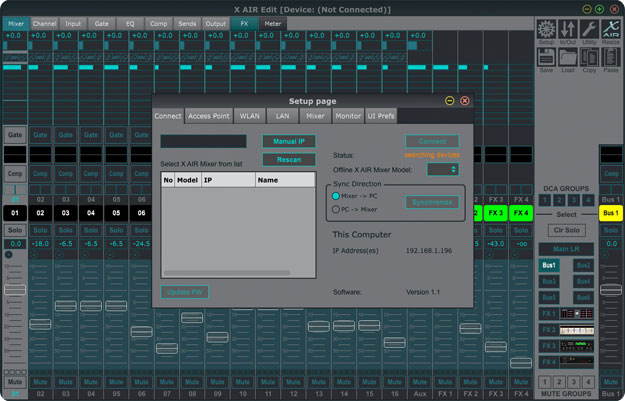Toggle mute group 3
This screenshot has width=625, height=401.
[574, 382]
